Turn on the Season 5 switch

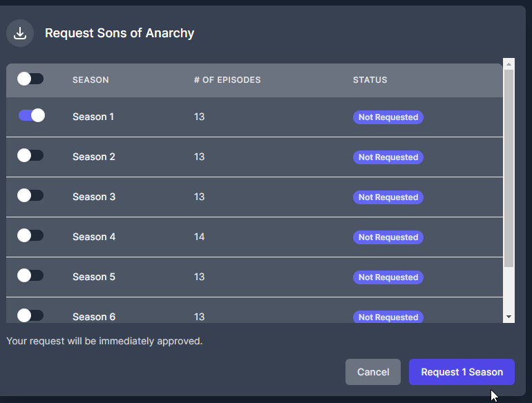[30, 275]
